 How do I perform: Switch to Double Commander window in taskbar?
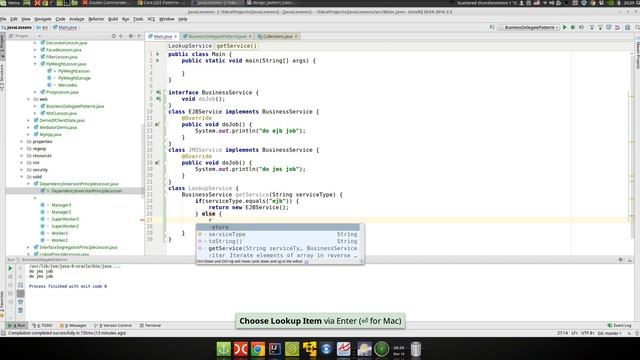[x=107, y=2]
